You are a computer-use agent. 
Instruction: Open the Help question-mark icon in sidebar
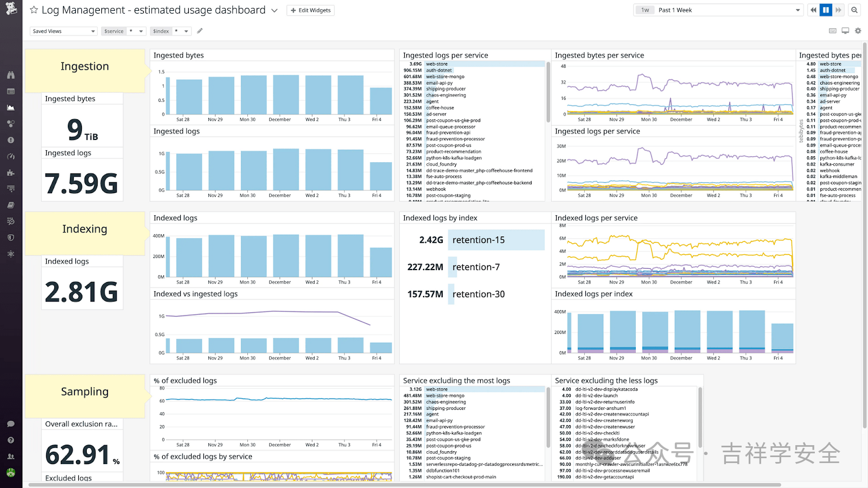(11, 440)
